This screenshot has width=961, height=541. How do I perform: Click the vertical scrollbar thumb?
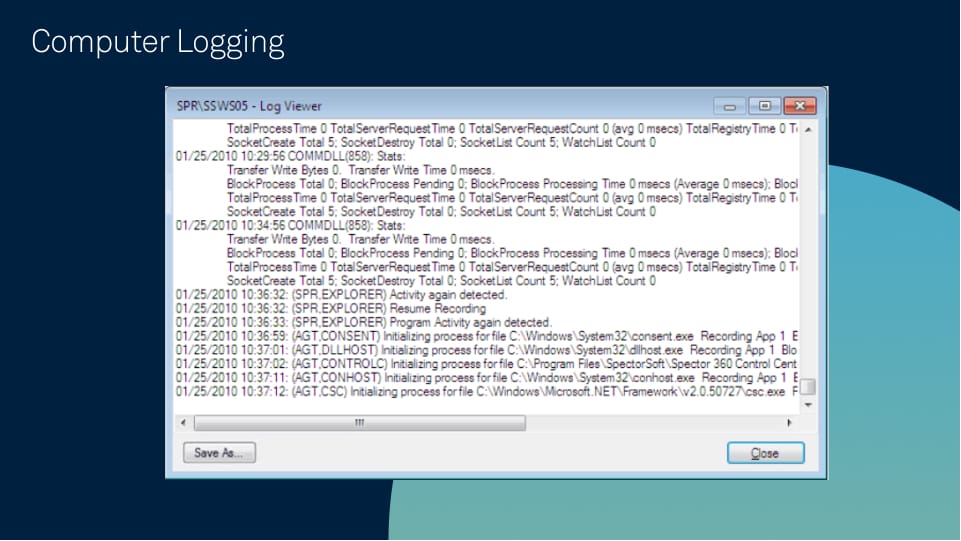point(808,387)
